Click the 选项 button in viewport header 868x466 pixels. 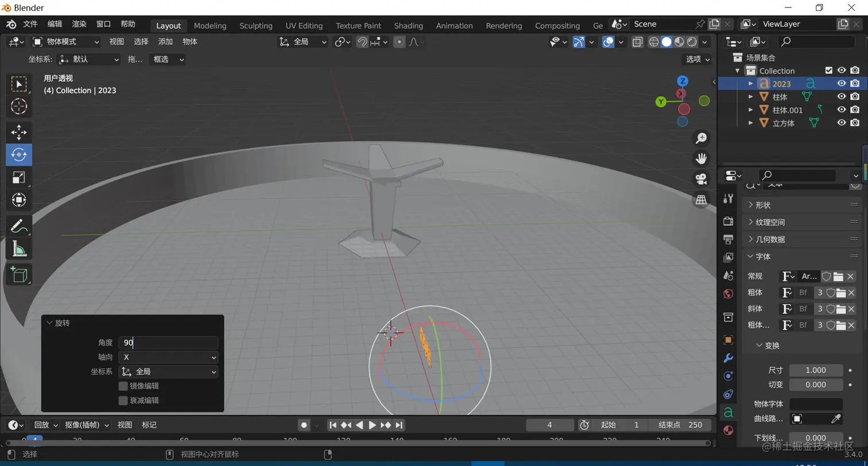coord(697,59)
